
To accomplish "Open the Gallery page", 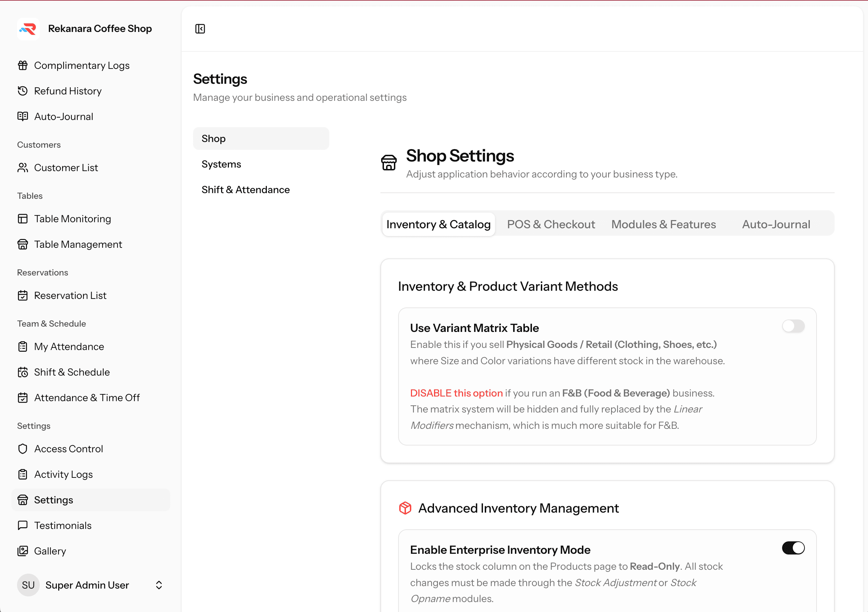I will click(x=91, y=551).
